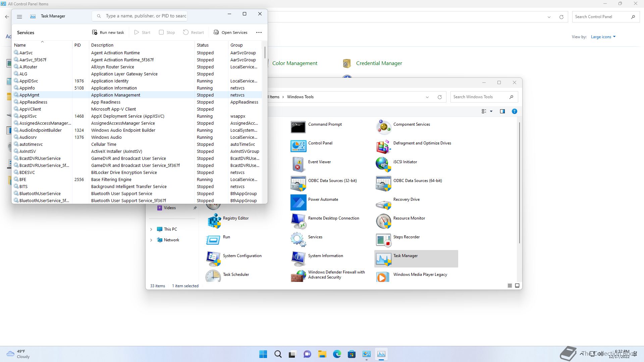Sort services by Status column

click(x=211, y=45)
